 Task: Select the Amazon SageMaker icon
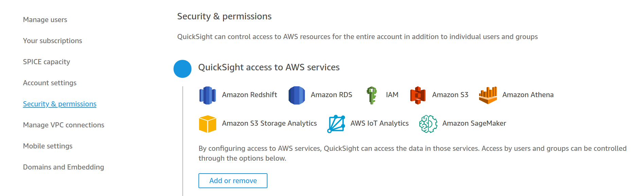pos(428,123)
